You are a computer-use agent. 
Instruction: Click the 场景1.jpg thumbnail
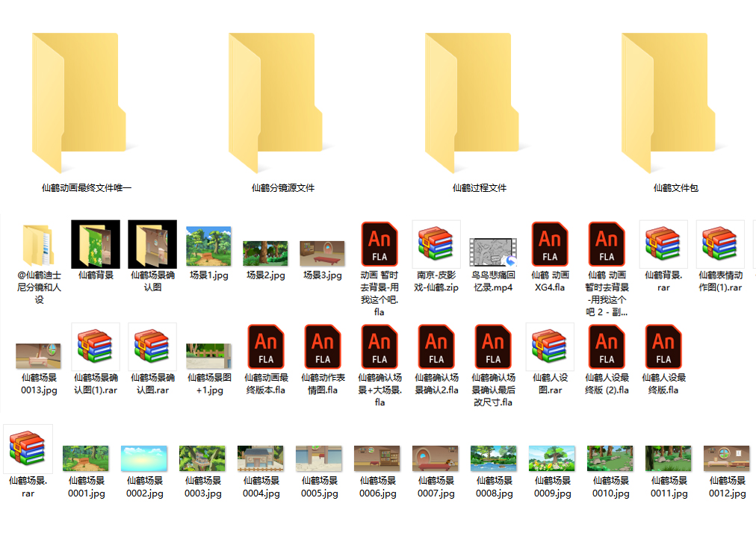(x=209, y=247)
